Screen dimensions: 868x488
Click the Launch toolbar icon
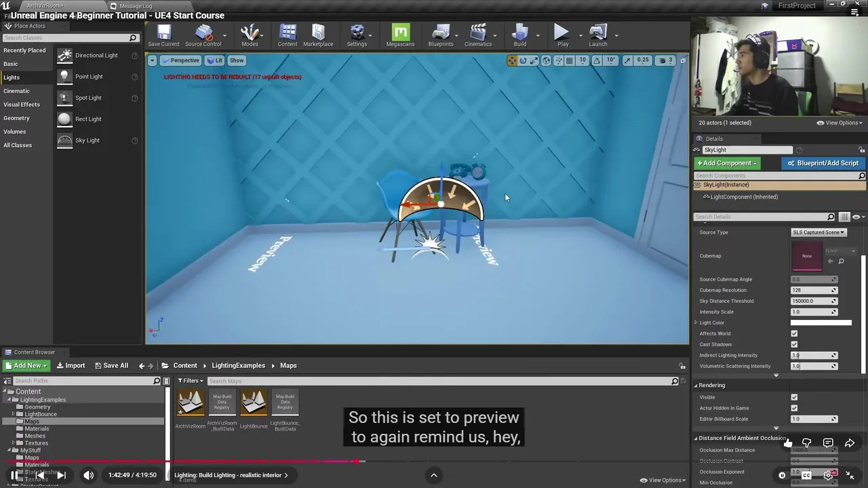click(x=598, y=36)
